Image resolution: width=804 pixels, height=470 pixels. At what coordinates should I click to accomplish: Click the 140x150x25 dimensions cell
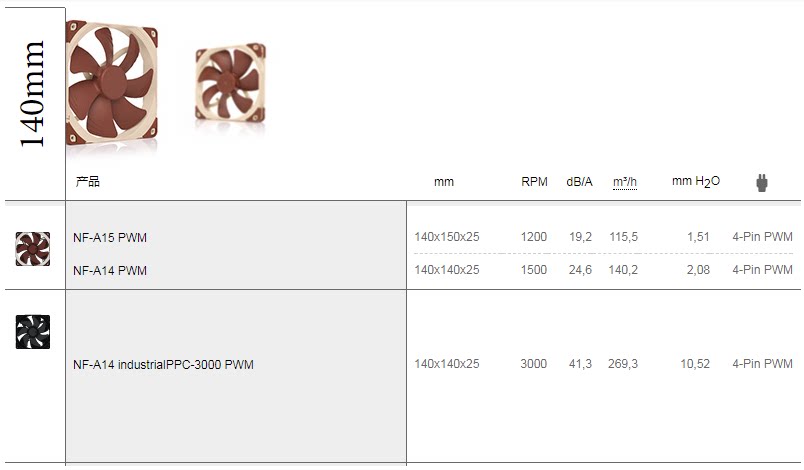pyautogui.click(x=447, y=237)
